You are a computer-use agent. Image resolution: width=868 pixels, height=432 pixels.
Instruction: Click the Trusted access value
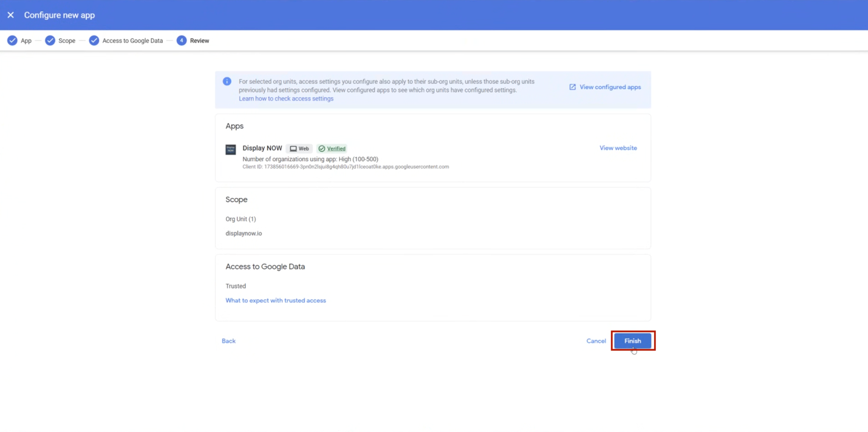(236, 286)
